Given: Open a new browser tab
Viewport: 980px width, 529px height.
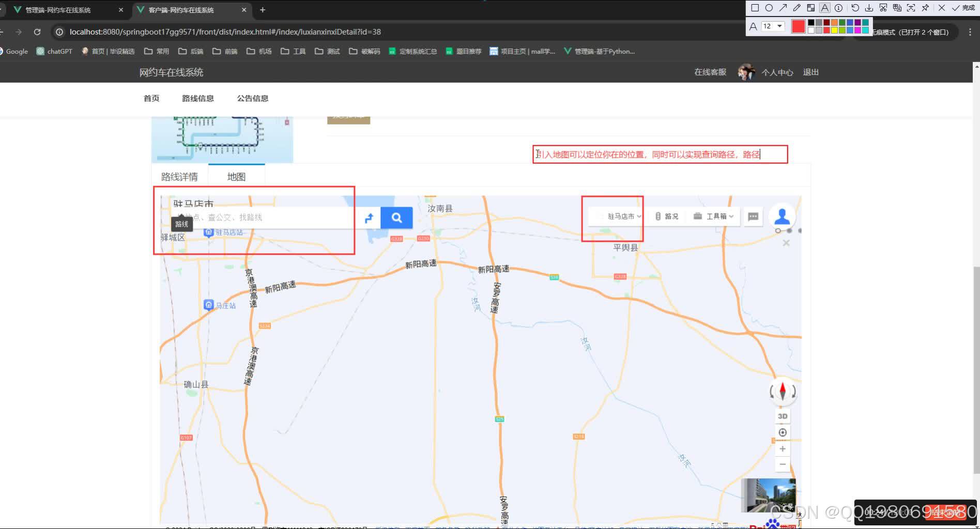Looking at the screenshot, I should (x=263, y=10).
